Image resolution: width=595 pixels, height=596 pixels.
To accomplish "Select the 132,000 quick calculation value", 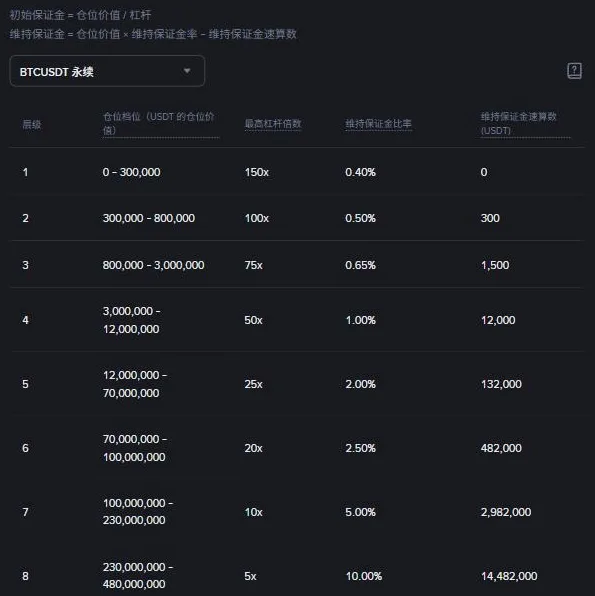I will point(501,384).
